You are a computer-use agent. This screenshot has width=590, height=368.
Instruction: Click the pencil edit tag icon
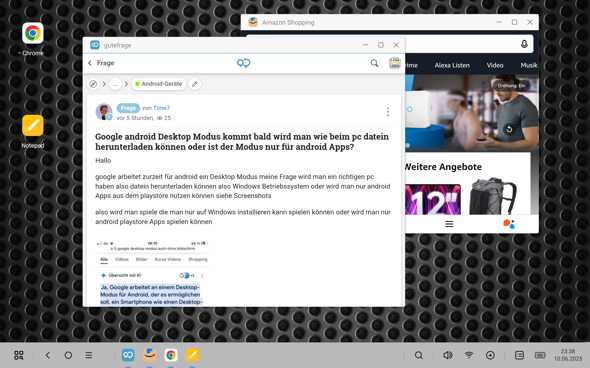point(195,84)
